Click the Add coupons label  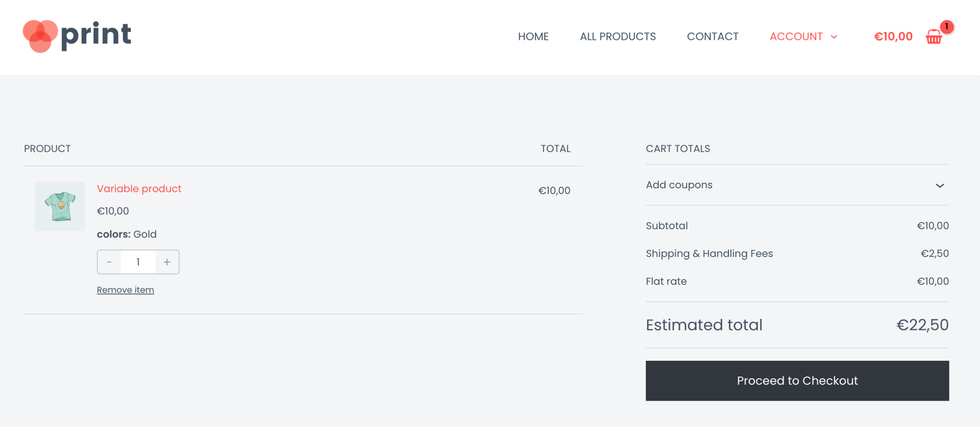click(x=679, y=185)
